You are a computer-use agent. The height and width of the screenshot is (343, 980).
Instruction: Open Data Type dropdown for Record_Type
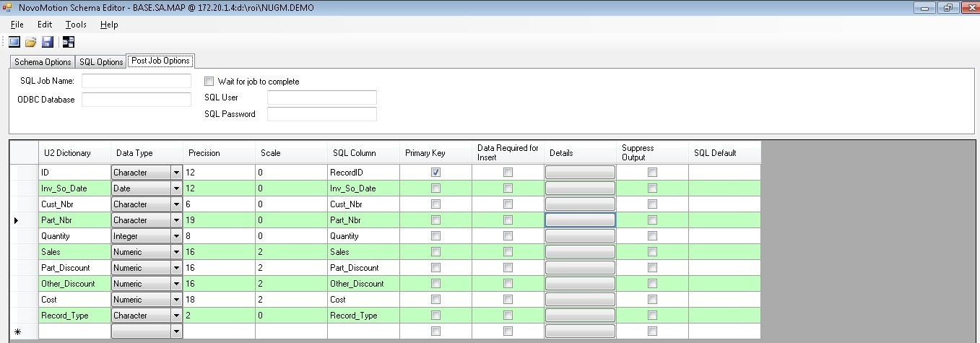175,316
